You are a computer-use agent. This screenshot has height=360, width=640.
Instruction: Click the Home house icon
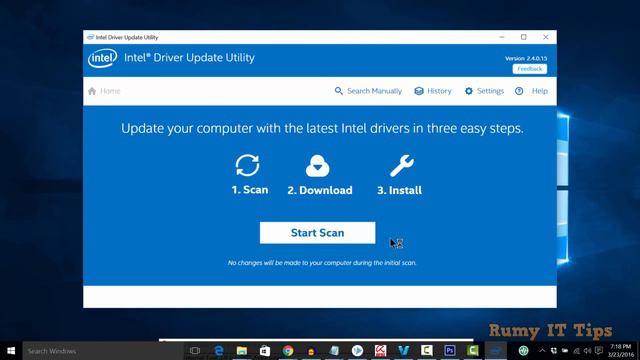[x=92, y=91]
